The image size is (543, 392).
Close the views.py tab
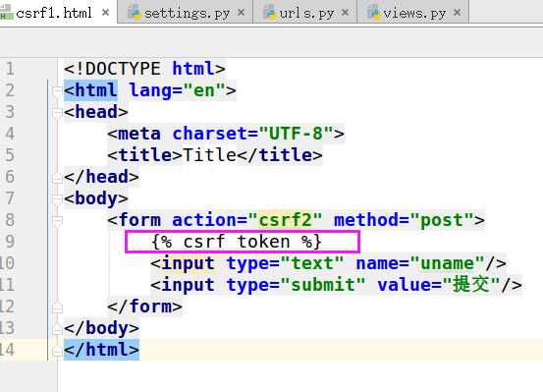(458, 13)
